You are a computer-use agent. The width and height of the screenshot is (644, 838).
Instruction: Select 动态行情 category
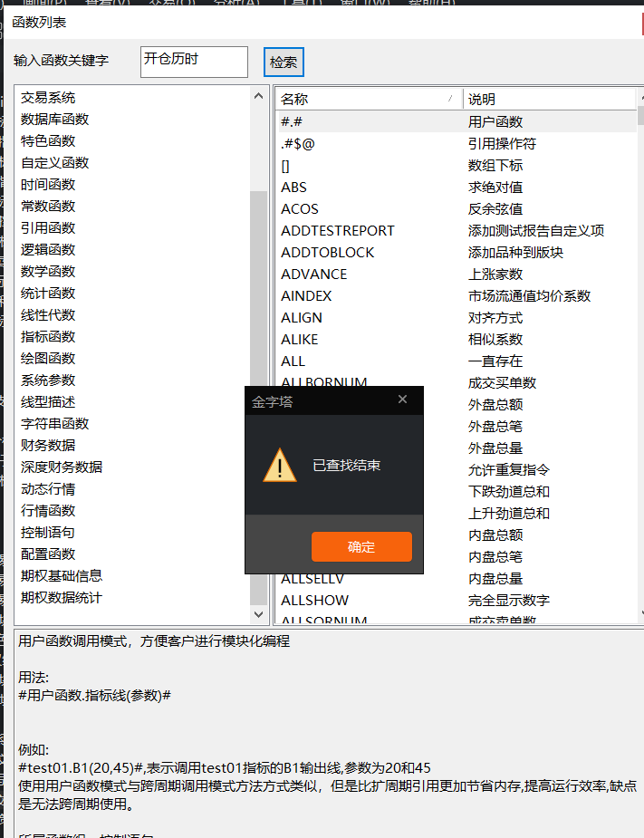pos(48,489)
